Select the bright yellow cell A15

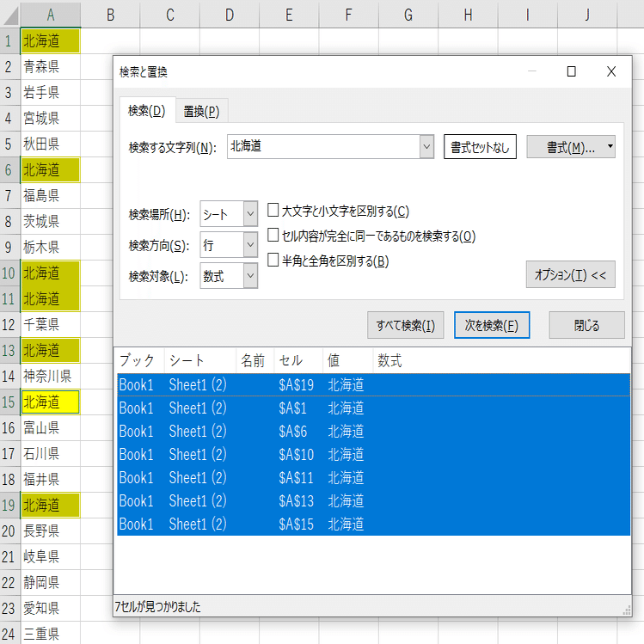pyautogui.click(x=51, y=402)
